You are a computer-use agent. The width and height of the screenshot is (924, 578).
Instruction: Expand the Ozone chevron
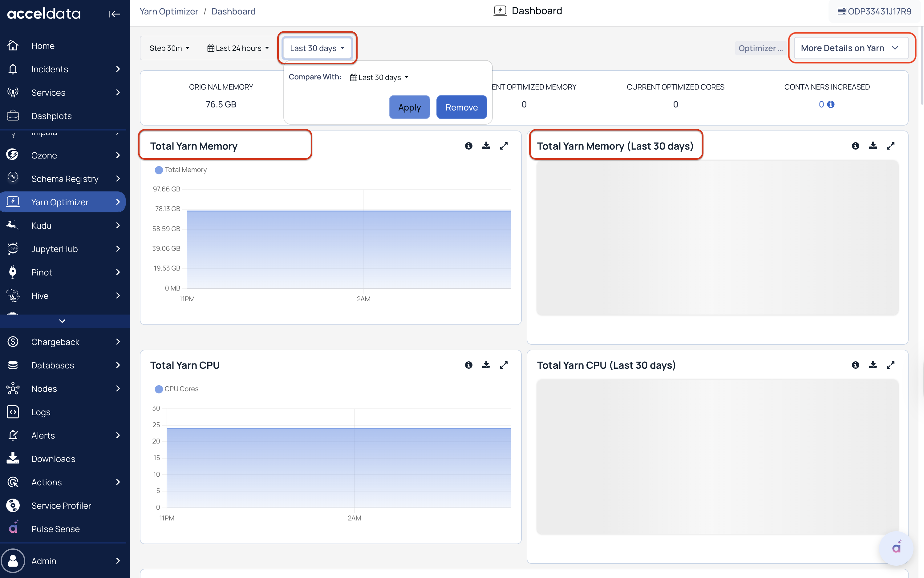click(118, 155)
